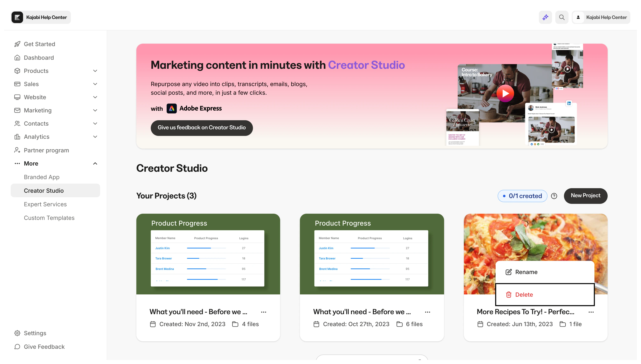Image resolution: width=641 pixels, height=364 pixels.
Task: Go to Custom Templates in sidebar
Action: click(49, 218)
